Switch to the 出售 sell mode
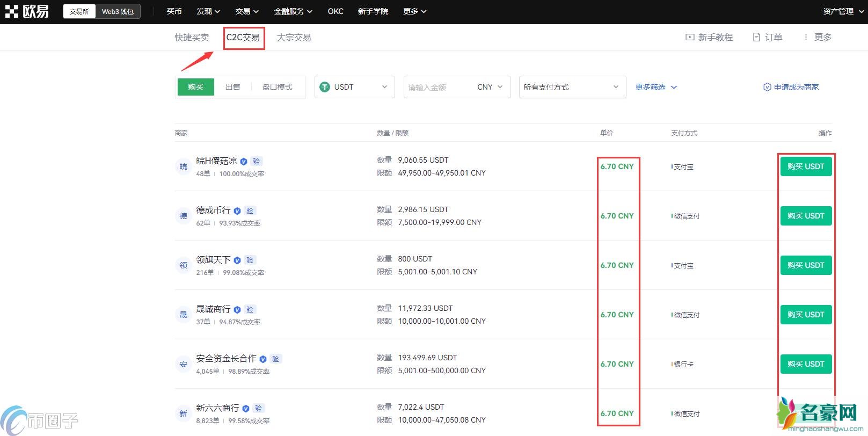868x436 pixels. 232,87
